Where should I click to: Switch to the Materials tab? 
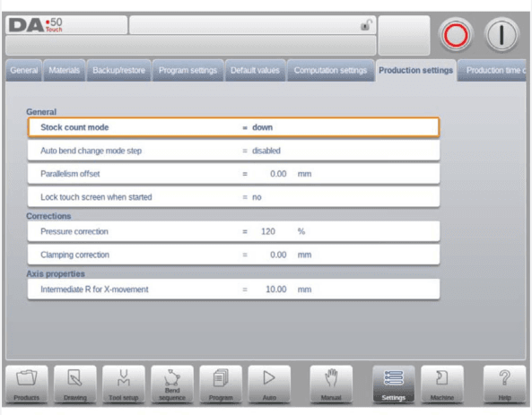pyautogui.click(x=64, y=70)
